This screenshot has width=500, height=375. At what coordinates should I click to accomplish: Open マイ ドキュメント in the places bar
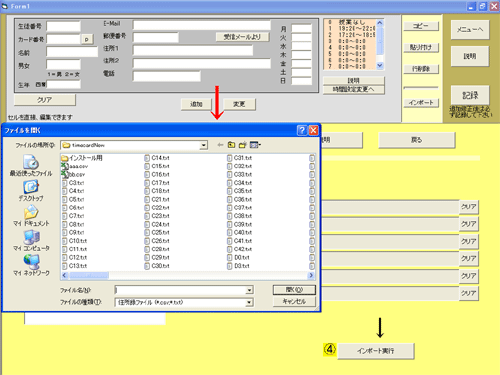pos(31,216)
